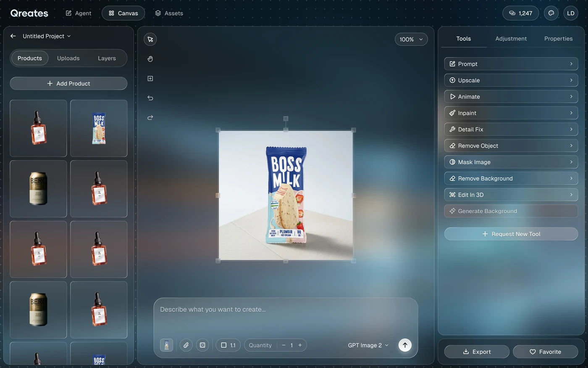The height and width of the screenshot is (368, 588).
Task: Click Request New Tool
Action: click(x=511, y=234)
